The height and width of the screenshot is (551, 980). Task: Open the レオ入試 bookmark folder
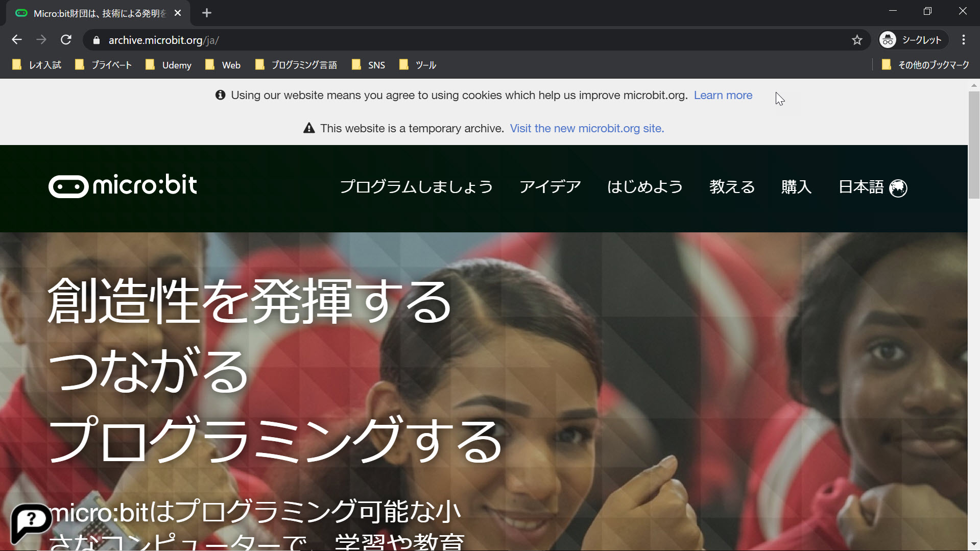37,65
